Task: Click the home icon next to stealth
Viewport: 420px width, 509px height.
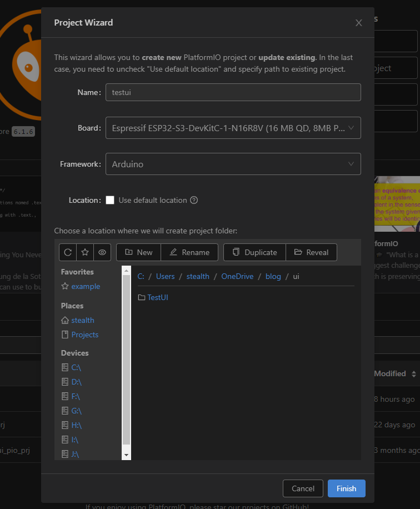Action: [x=65, y=320]
